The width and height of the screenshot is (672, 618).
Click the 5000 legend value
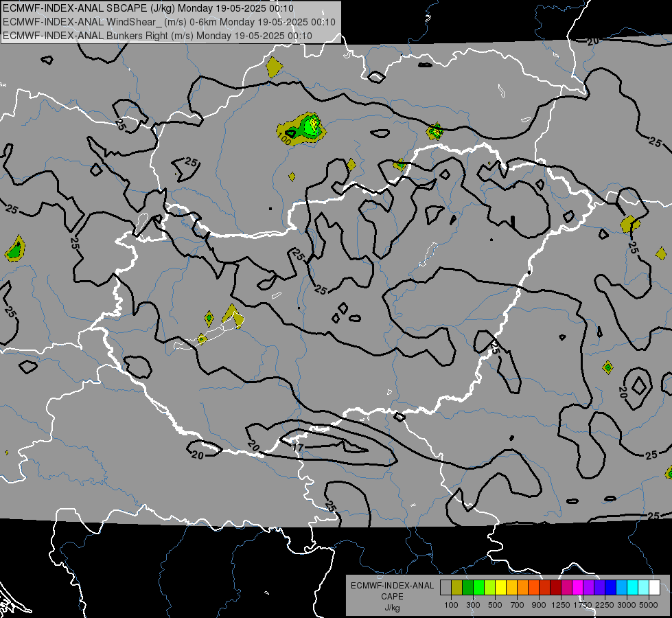tap(649, 605)
